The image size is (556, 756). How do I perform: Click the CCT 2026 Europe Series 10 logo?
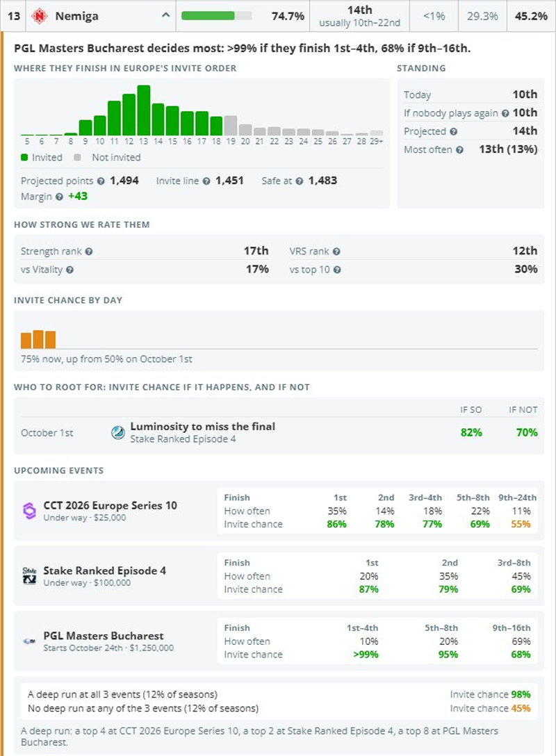tap(30, 511)
